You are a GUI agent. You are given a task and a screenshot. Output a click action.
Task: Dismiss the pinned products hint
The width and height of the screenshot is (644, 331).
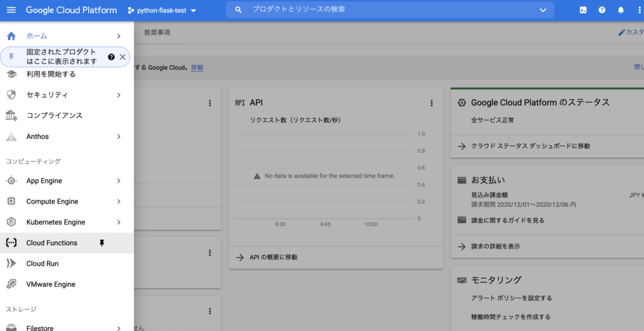pos(123,57)
